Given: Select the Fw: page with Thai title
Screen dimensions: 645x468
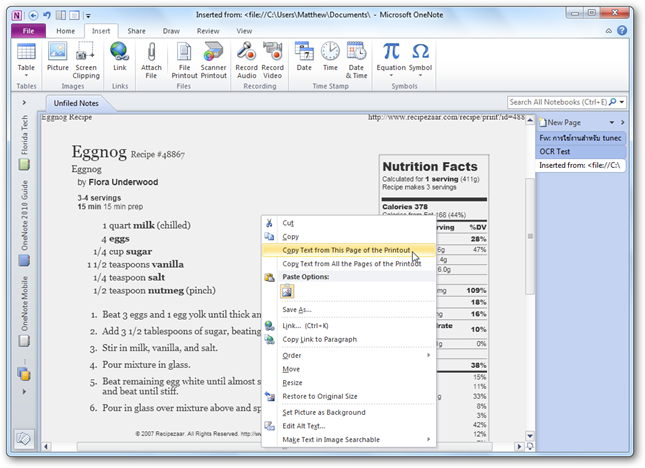Looking at the screenshot, I should click(x=580, y=138).
